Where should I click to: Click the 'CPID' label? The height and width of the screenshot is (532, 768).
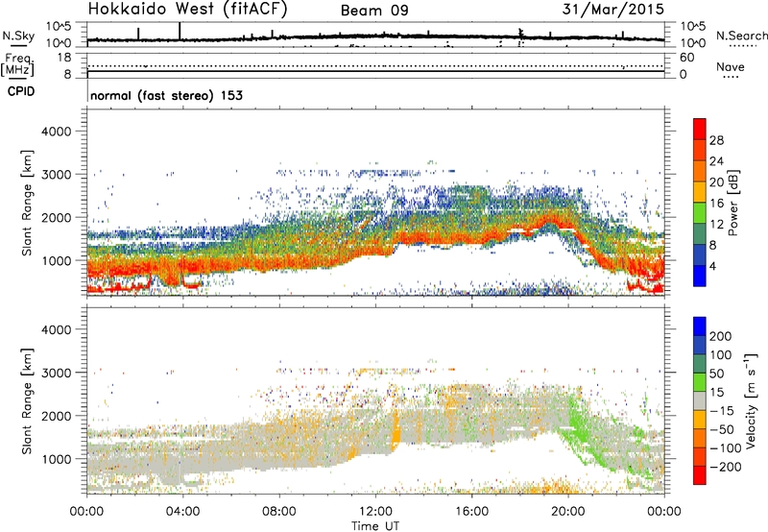point(21,91)
